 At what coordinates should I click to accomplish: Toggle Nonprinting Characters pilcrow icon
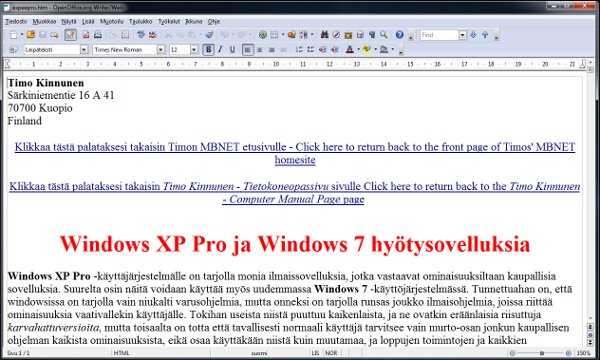click(x=372, y=35)
